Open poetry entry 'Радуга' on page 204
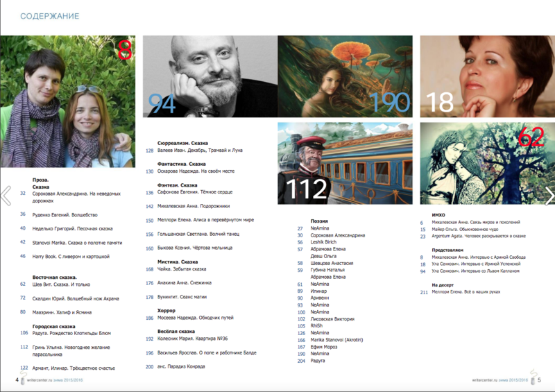 (318, 361)
